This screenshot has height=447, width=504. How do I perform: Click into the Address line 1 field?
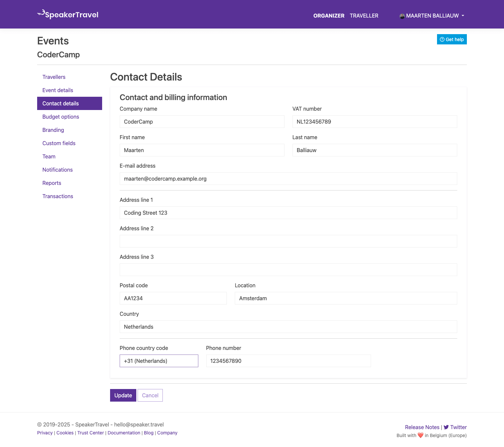pyautogui.click(x=288, y=213)
